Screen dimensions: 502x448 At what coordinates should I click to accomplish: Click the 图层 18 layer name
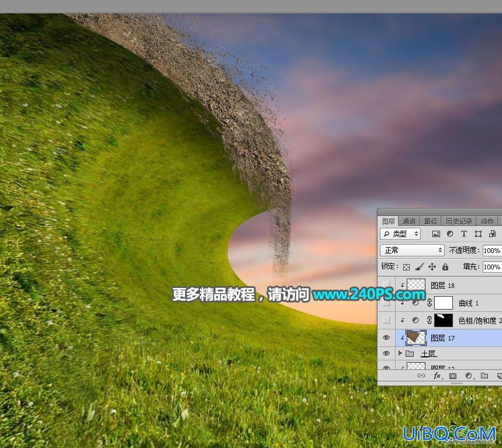pos(443,285)
